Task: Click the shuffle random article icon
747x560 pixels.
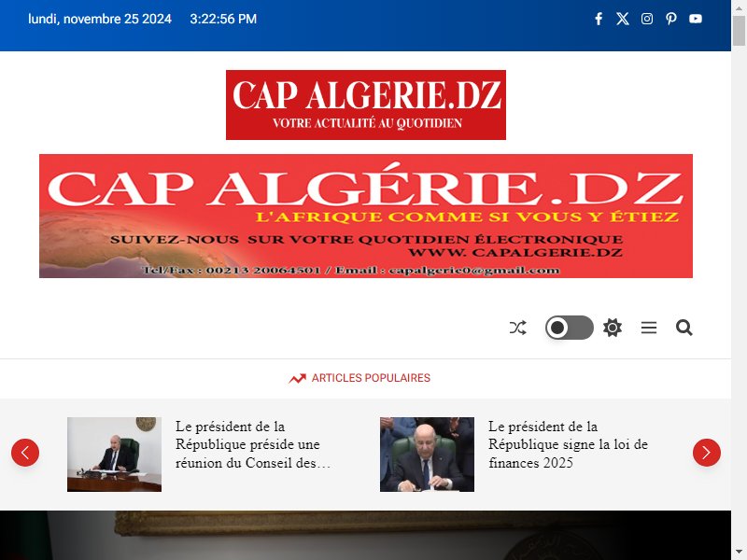Action: [x=518, y=328]
